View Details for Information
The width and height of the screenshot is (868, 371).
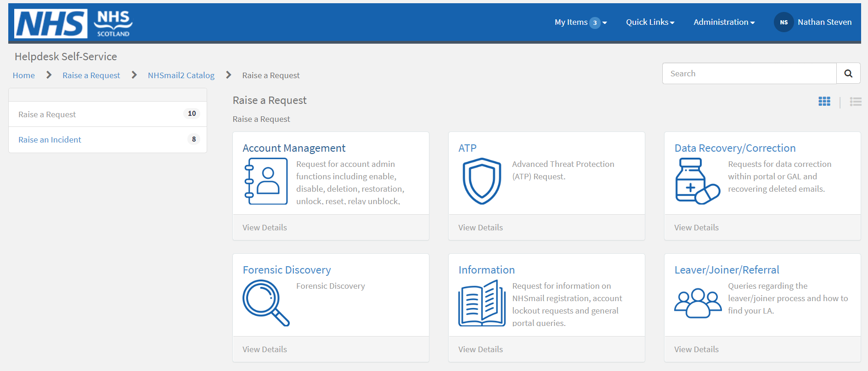[x=480, y=349]
